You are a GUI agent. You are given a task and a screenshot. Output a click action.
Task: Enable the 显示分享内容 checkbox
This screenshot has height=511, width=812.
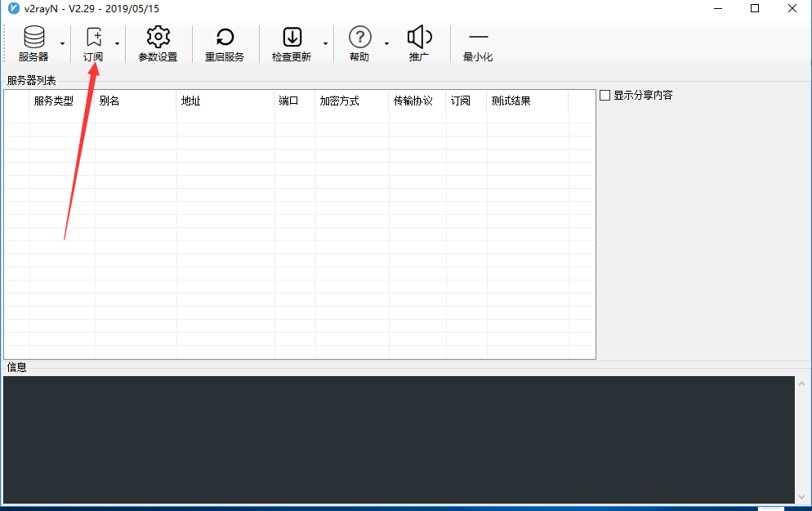pos(605,96)
